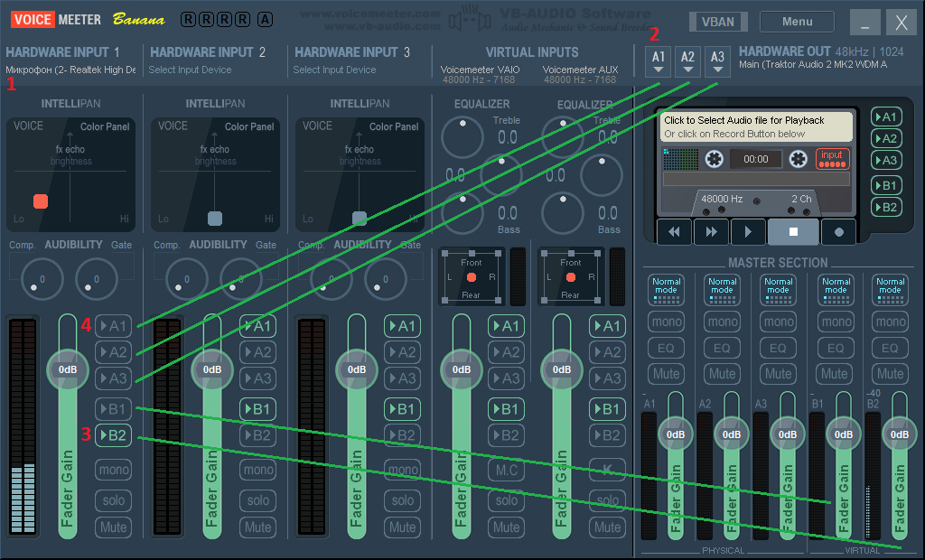Click Voicemeeter VAIO surround panner red dot
This screenshot has width=925, height=560.
pyautogui.click(x=472, y=276)
